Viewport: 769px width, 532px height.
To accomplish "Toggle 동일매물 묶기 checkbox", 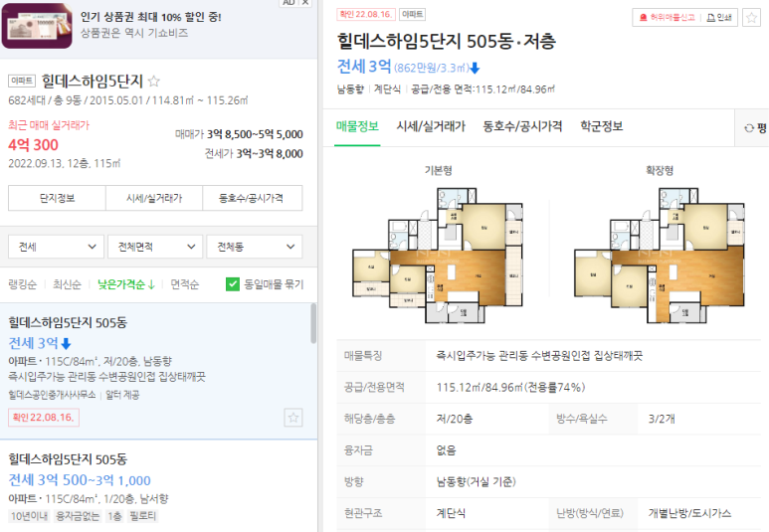I will coord(233,284).
